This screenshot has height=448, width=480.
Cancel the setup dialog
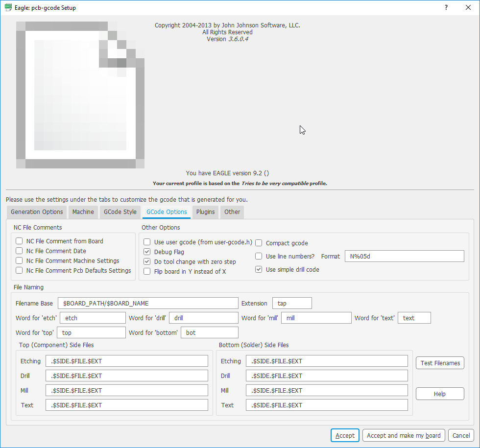point(461,435)
